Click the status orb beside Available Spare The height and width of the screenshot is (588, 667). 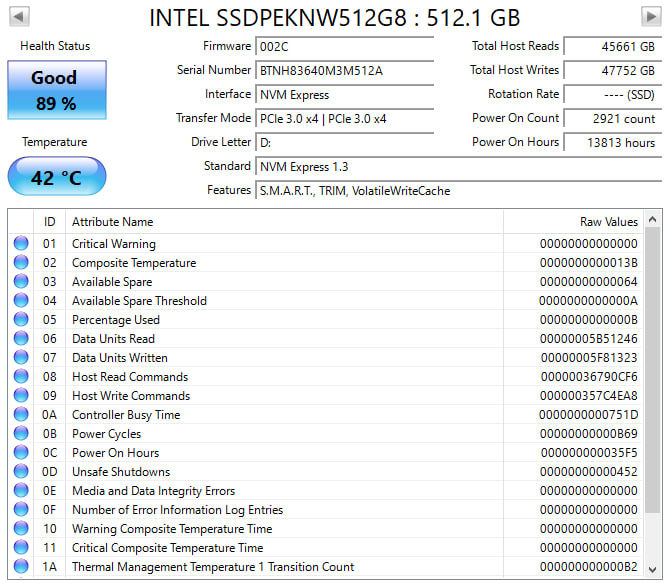pyautogui.click(x=21, y=282)
